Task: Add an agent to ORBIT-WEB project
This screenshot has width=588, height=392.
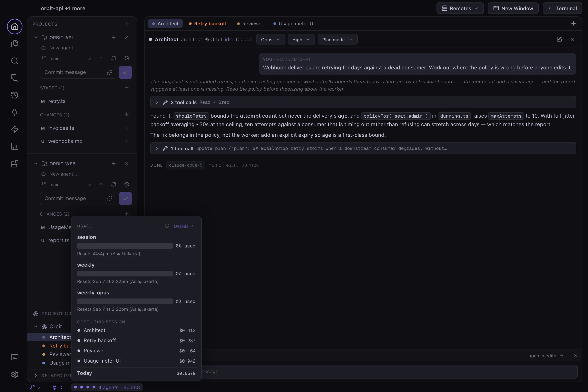Action: (x=114, y=164)
